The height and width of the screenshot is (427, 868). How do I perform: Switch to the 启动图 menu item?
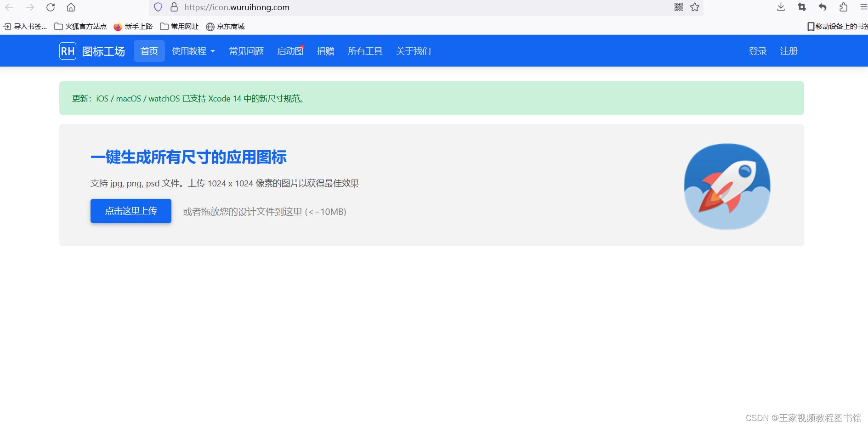point(289,51)
